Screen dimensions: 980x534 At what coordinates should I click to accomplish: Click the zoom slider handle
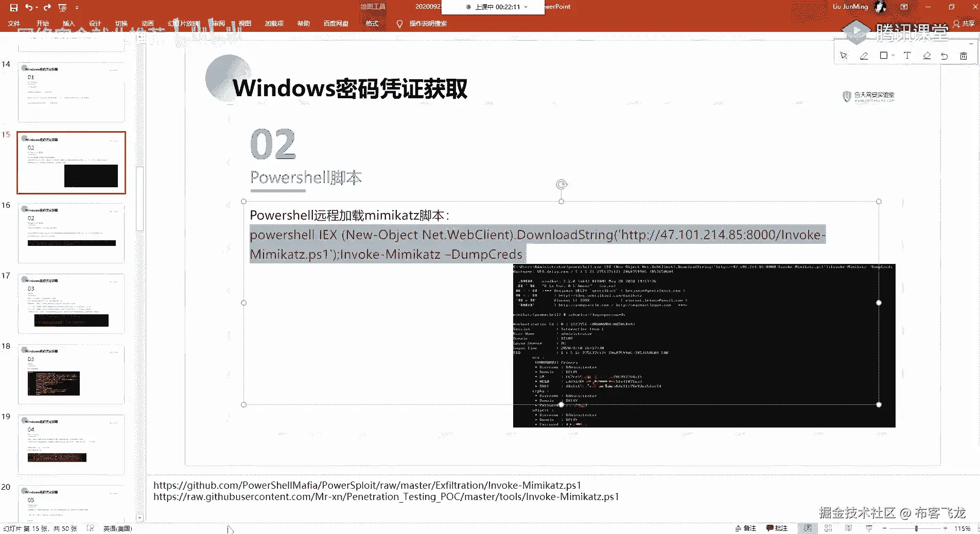(916, 528)
